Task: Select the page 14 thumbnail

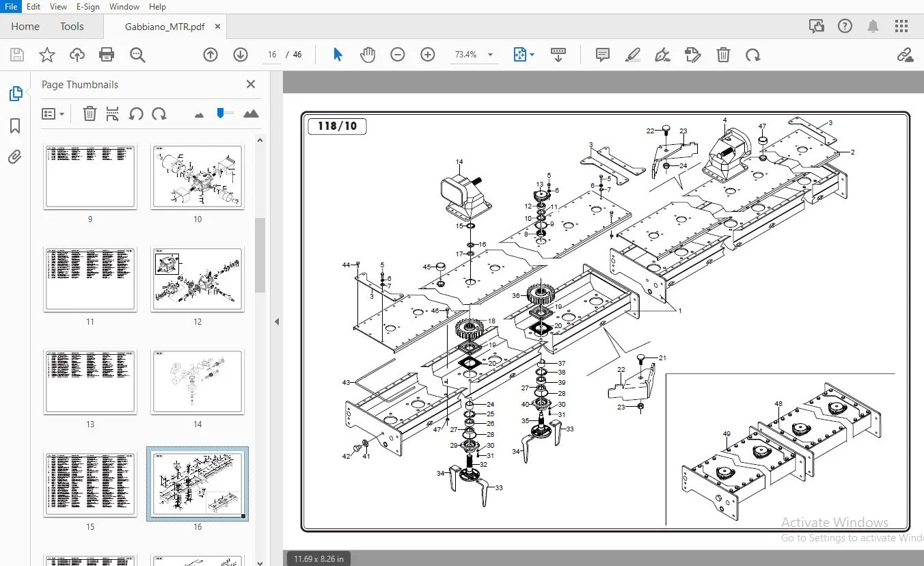Action: (198, 381)
